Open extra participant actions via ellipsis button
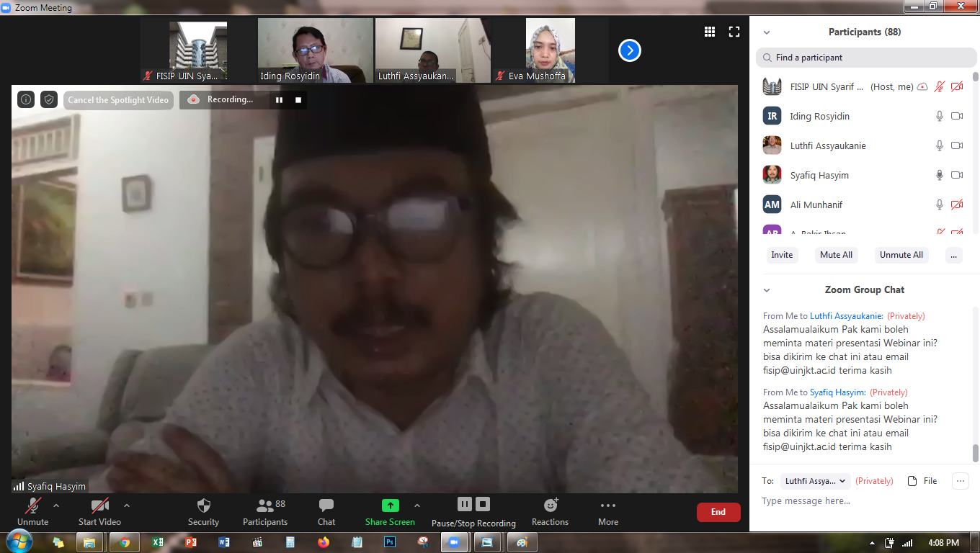Screen dimensions: 980x553 (x=953, y=254)
